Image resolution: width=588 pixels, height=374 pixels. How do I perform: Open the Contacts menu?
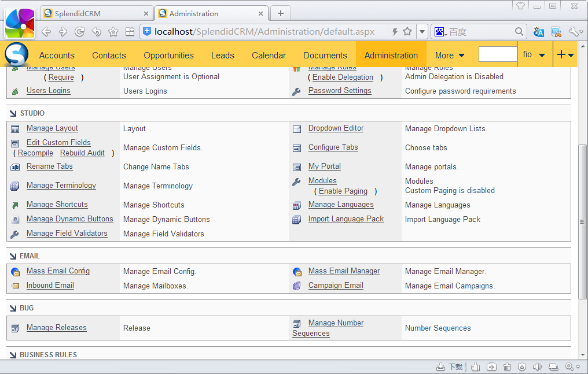coord(109,55)
